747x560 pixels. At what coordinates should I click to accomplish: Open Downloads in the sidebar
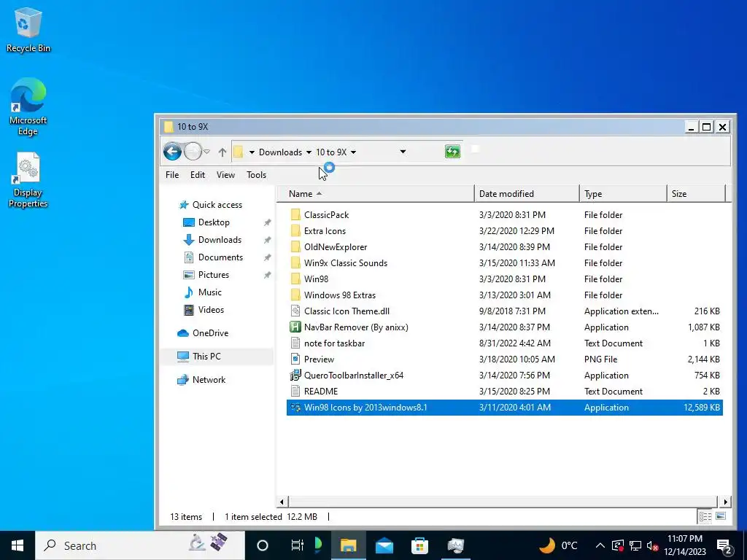pos(212,240)
